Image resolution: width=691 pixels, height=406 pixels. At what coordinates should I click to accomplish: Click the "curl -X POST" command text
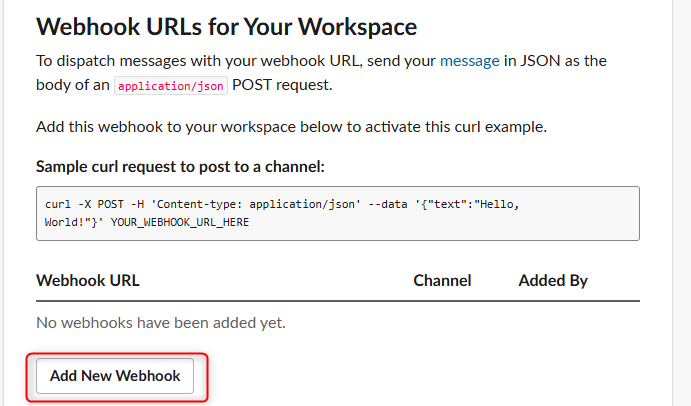(x=84, y=205)
